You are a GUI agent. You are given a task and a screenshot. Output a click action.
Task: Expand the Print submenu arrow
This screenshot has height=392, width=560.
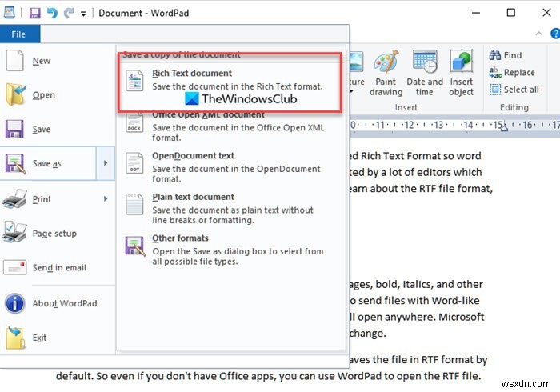pyautogui.click(x=106, y=199)
